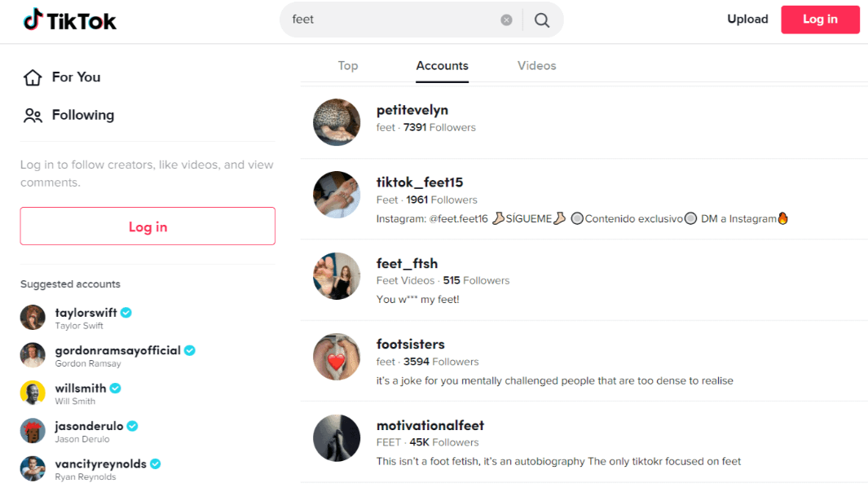Open footsisters profile avatar

(x=337, y=357)
